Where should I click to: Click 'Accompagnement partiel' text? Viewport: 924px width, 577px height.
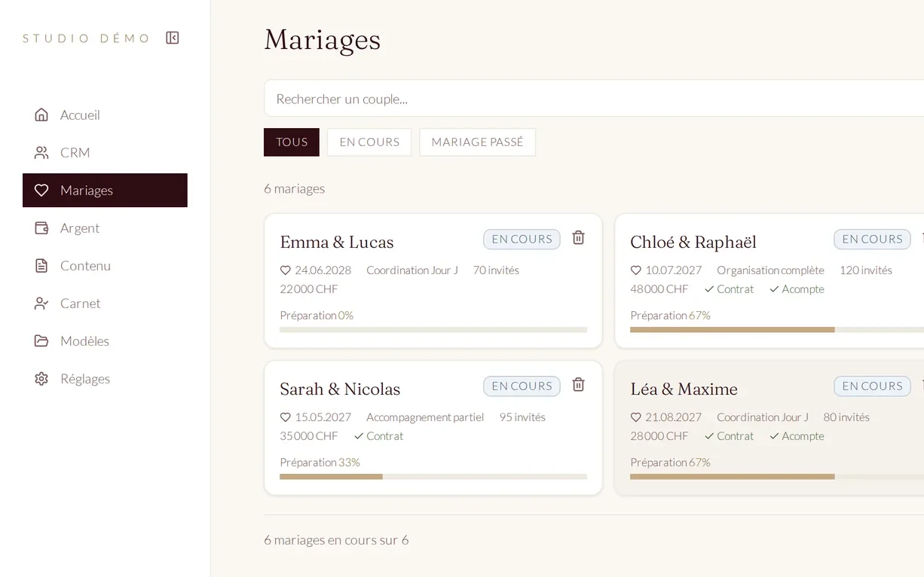(x=425, y=417)
